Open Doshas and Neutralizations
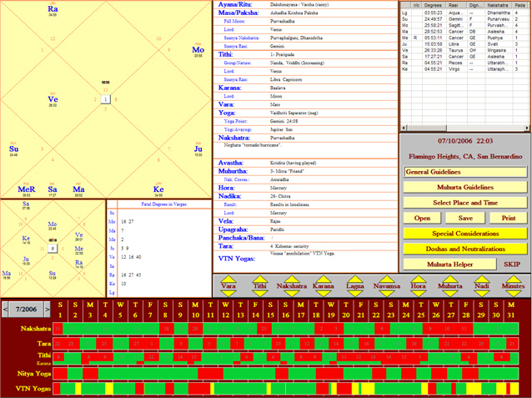 click(465, 249)
